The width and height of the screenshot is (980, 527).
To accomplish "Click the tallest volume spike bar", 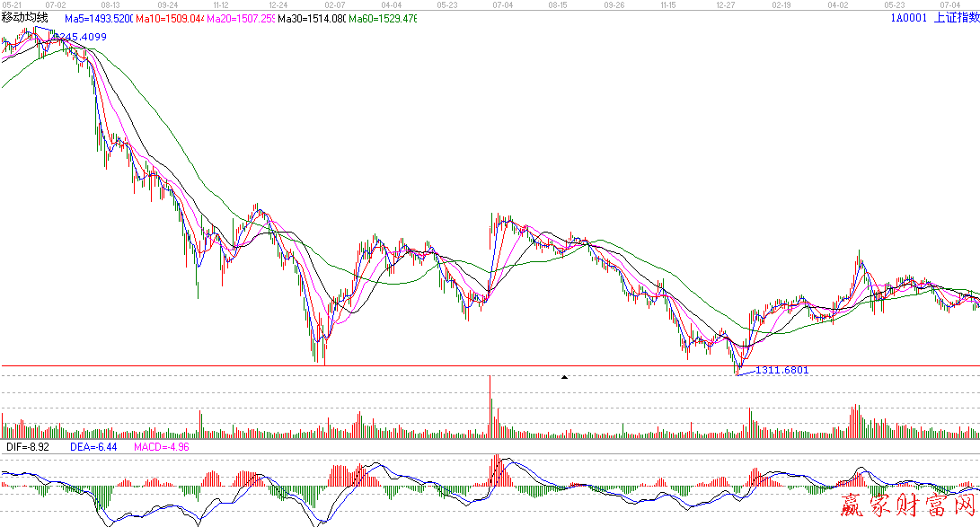I will coord(490,406).
